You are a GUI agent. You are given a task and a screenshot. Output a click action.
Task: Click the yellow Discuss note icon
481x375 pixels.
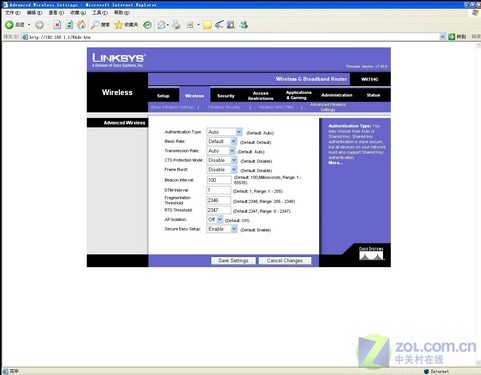[207, 25]
